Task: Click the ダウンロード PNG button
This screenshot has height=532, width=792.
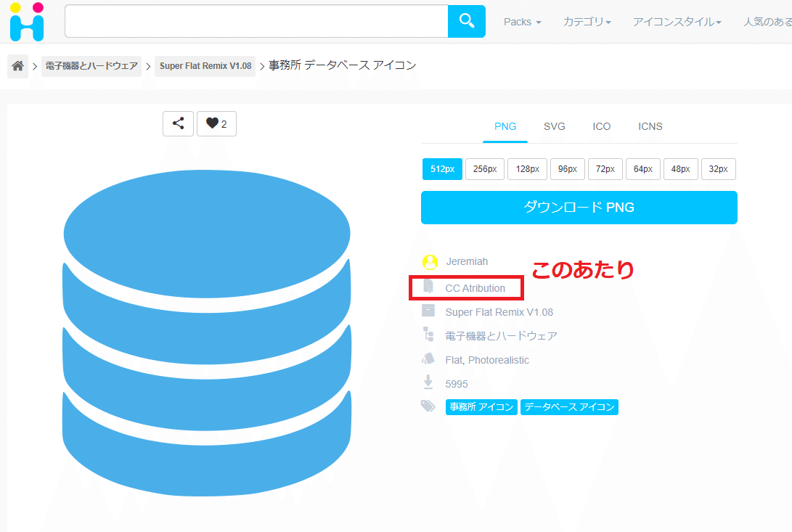Action: pyautogui.click(x=579, y=208)
